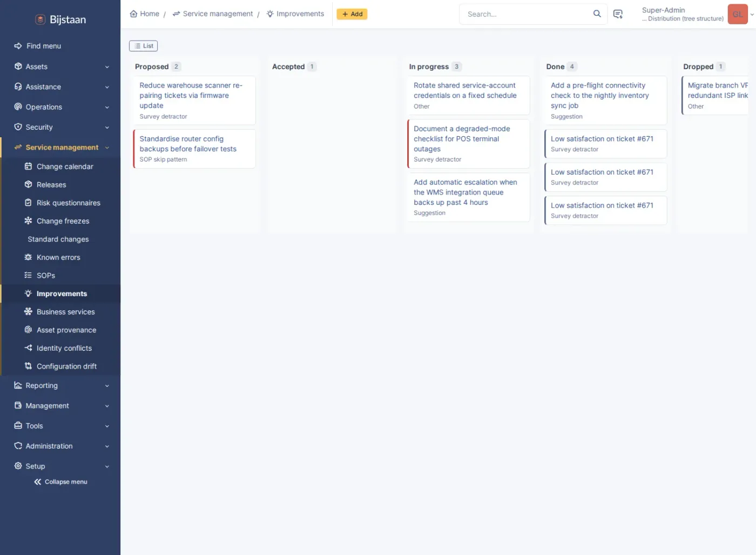Screen dimensions: 756x555
Task: Click the search magnifier icon
Action: pyautogui.click(x=597, y=14)
